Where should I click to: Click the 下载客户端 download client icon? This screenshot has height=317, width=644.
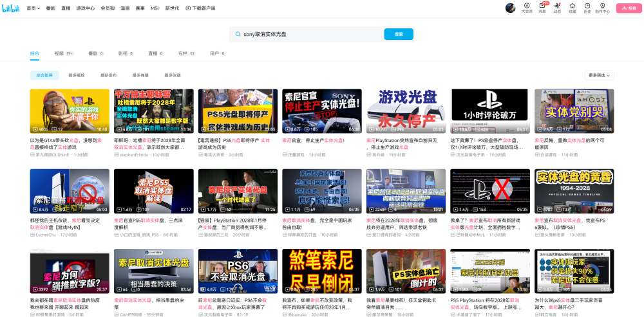coord(188,8)
